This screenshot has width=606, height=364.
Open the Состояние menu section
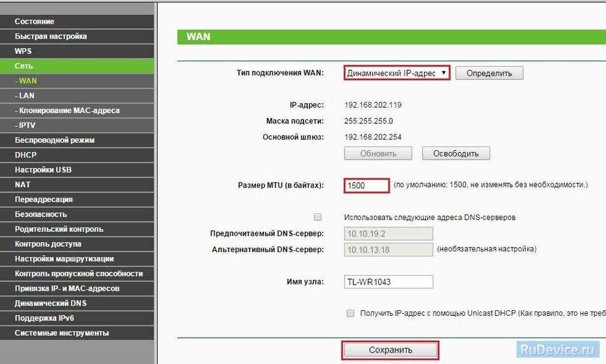click(77, 22)
